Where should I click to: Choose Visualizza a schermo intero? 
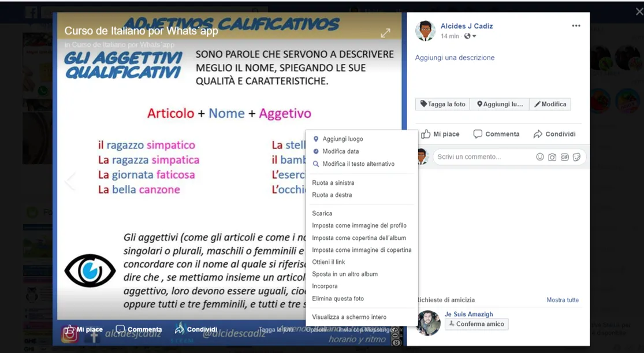[362, 317]
